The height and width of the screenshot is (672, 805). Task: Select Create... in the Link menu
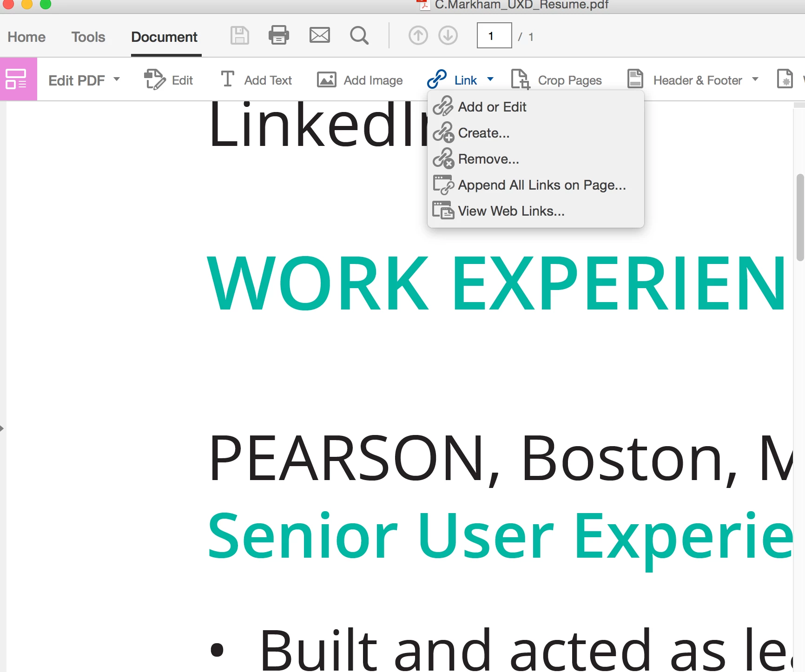pos(535,133)
